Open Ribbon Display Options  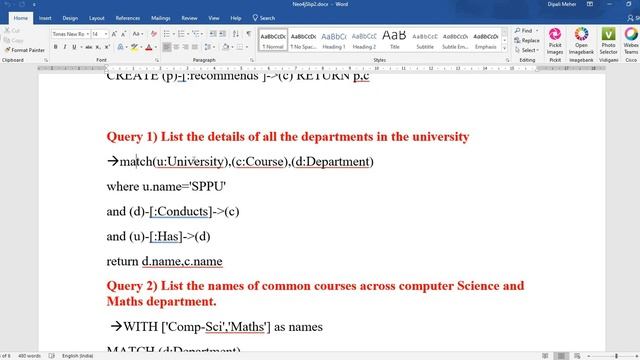tap(590, 4)
